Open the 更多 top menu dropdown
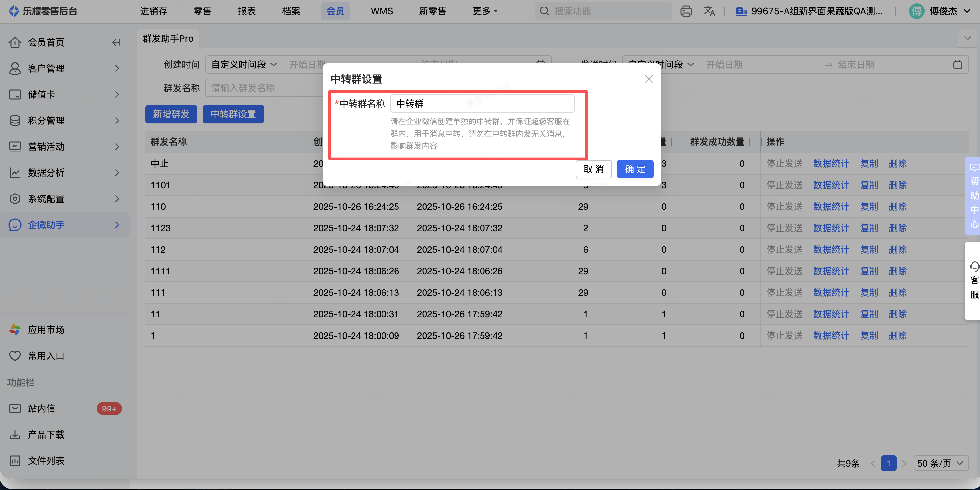This screenshot has height=490, width=980. 485,11
